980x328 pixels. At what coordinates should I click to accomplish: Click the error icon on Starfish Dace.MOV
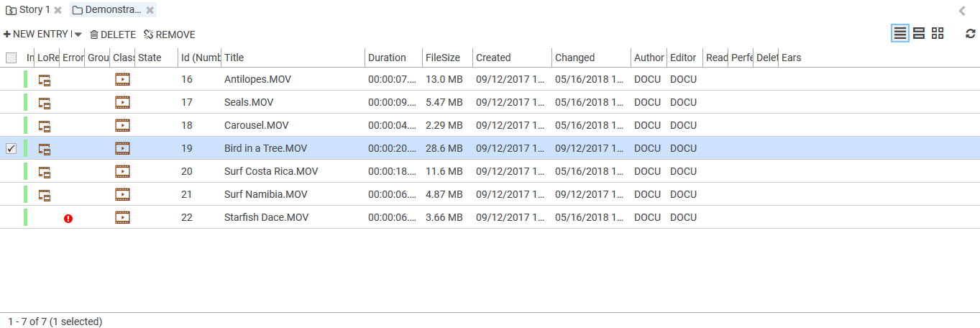click(x=68, y=218)
